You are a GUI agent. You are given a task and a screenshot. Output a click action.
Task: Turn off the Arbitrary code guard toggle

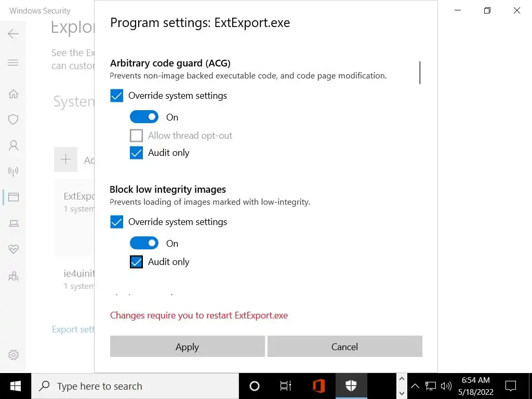(144, 117)
